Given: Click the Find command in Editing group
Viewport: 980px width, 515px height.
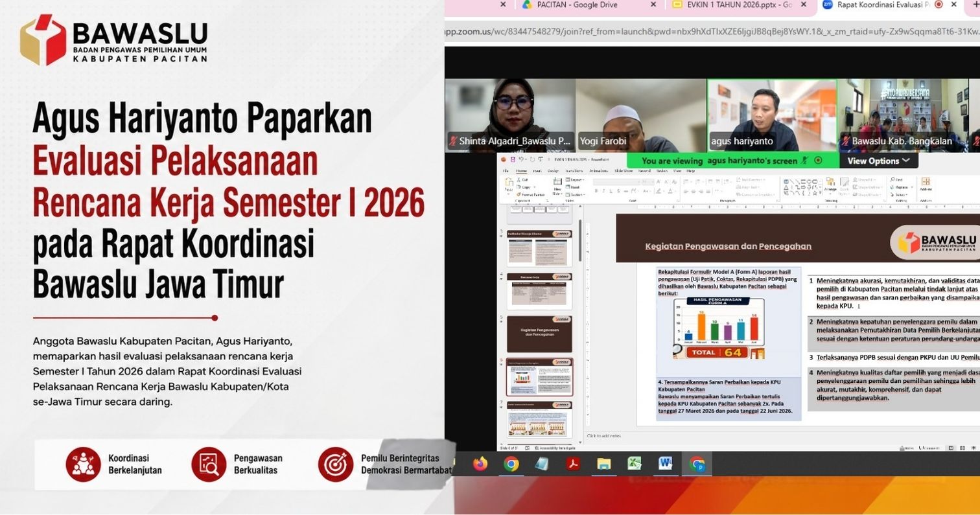Looking at the screenshot, I should pos(897,179).
